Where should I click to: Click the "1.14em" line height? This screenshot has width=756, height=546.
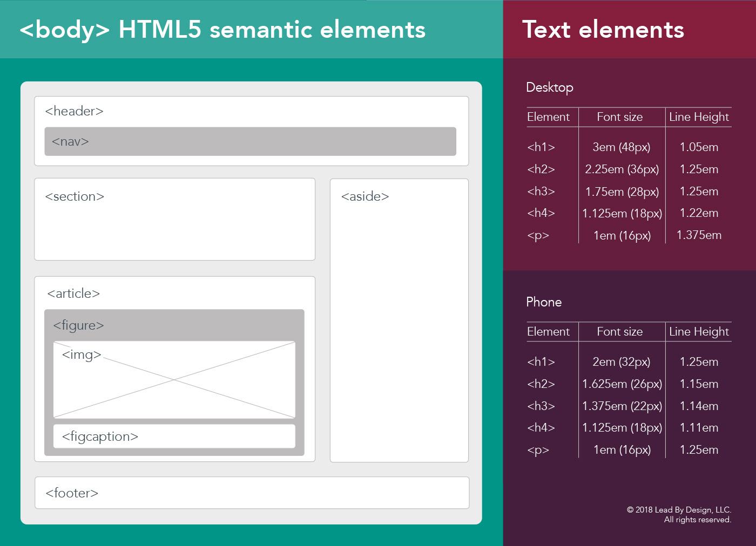click(699, 406)
